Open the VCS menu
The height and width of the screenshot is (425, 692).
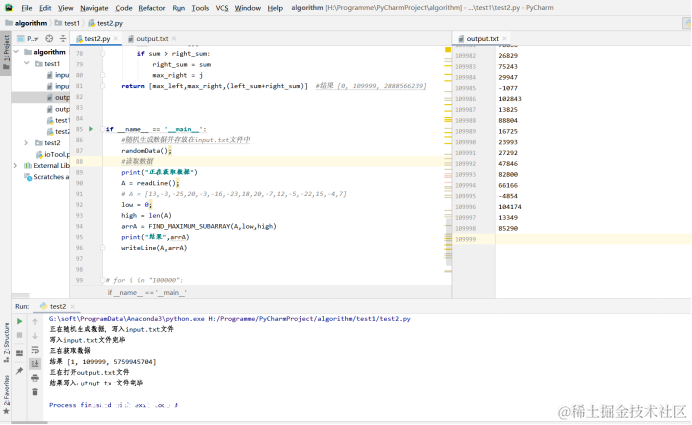pos(222,8)
